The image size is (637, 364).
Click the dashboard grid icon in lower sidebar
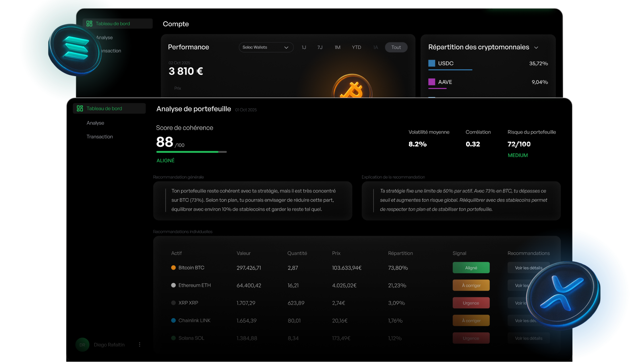click(x=80, y=108)
